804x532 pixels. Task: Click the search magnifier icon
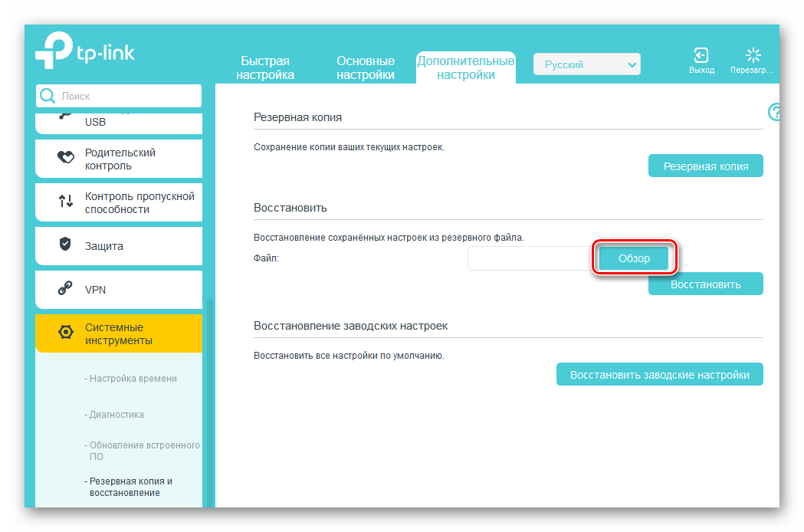click(48, 95)
